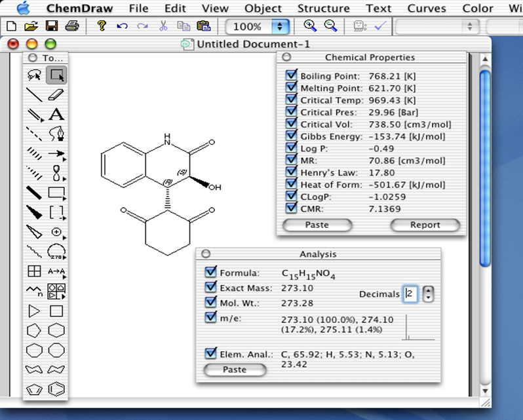
Task: Select the Pen drawing tool
Action: (x=56, y=134)
